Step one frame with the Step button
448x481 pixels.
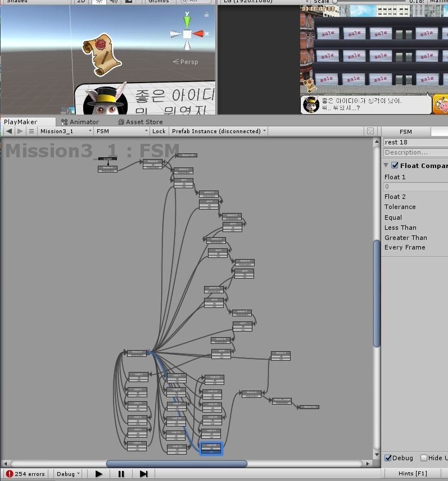(x=143, y=474)
